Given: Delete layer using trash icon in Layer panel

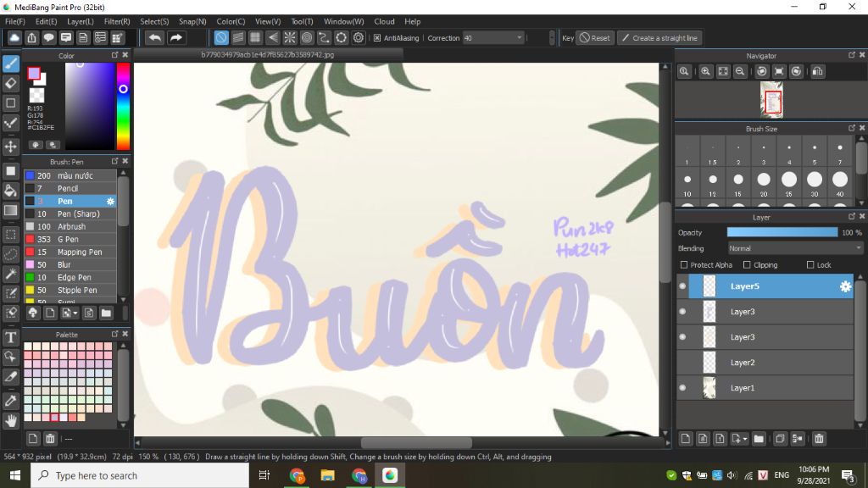Looking at the screenshot, I should [819, 439].
